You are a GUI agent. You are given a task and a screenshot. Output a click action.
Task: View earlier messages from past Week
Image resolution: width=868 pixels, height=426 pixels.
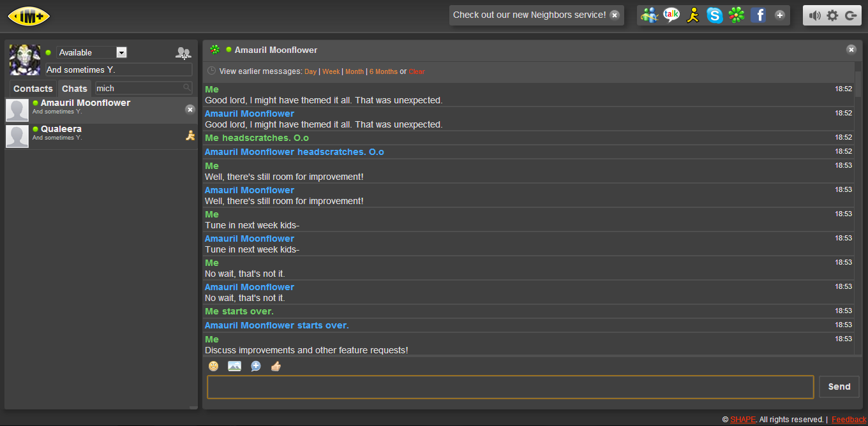pos(331,71)
